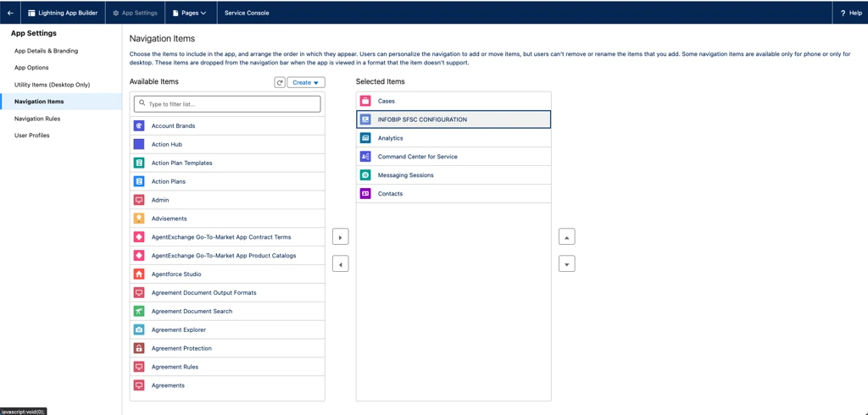This screenshot has height=415, width=868.
Task: Select the Advisements text row
Action: point(169,219)
